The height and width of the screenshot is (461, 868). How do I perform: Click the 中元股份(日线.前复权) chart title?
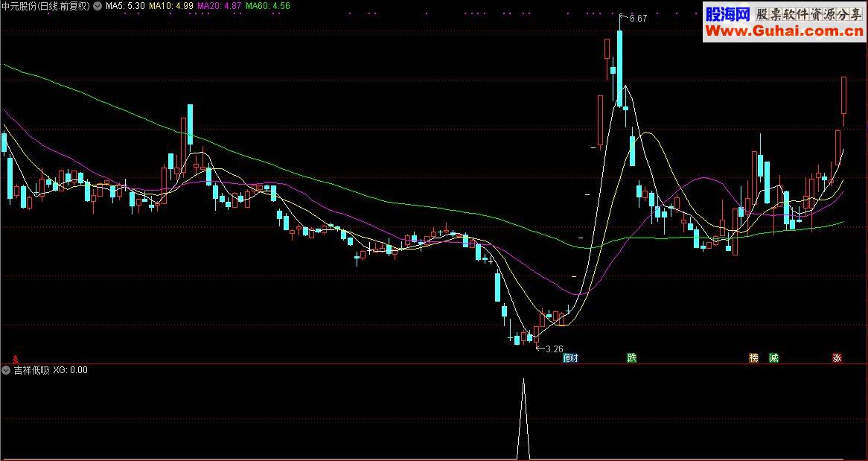[46, 6]
